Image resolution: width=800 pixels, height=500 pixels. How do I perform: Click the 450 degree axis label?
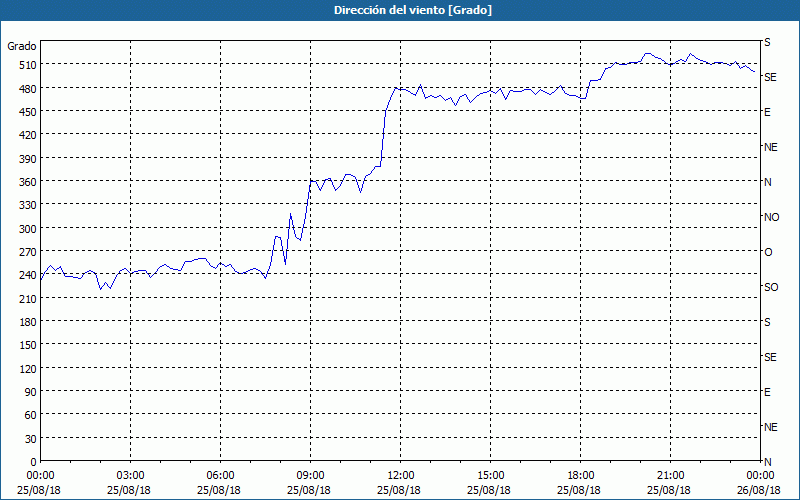tap(29, 112)
